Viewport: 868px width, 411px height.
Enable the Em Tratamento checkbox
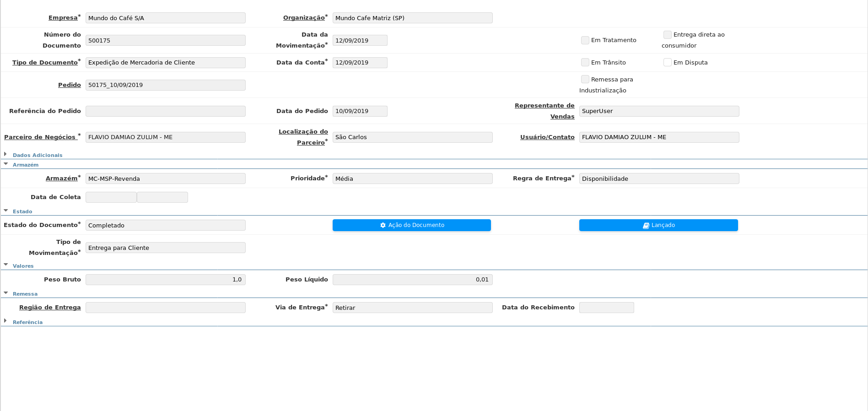pyautogui.click(x=585, y=40)
